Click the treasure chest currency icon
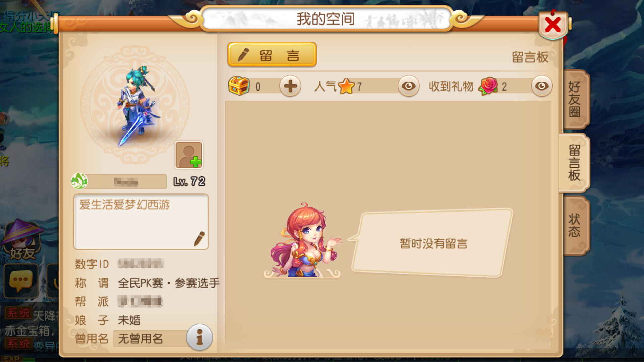The image size is (644, 362). click(239, 86)
